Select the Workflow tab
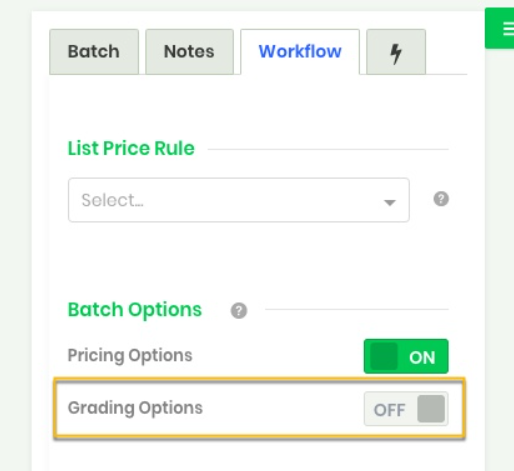 tap(300, 52)
